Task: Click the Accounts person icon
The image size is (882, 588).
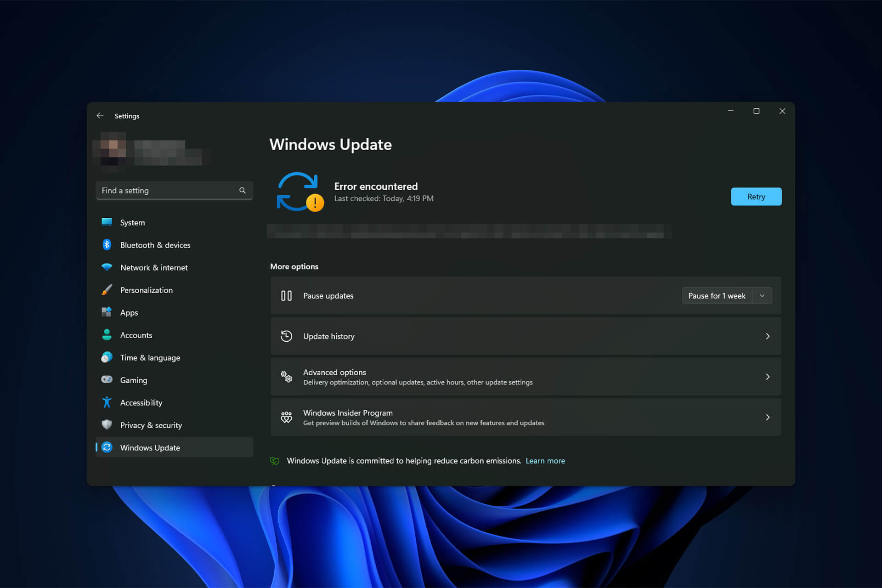Action: coord(107,335)
